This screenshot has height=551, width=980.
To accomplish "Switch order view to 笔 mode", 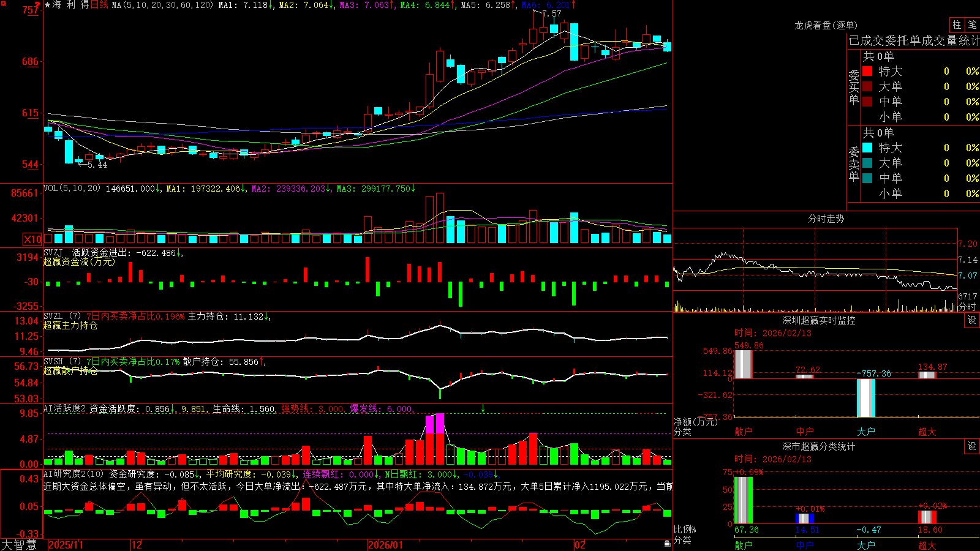I will tap(972, 25).
